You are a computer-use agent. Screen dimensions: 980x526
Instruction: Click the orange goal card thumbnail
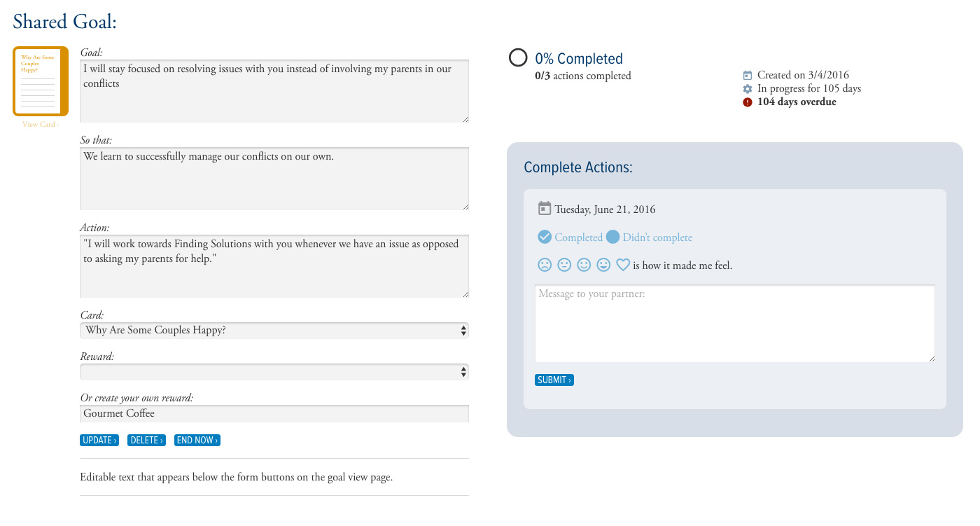coord(41,81)
